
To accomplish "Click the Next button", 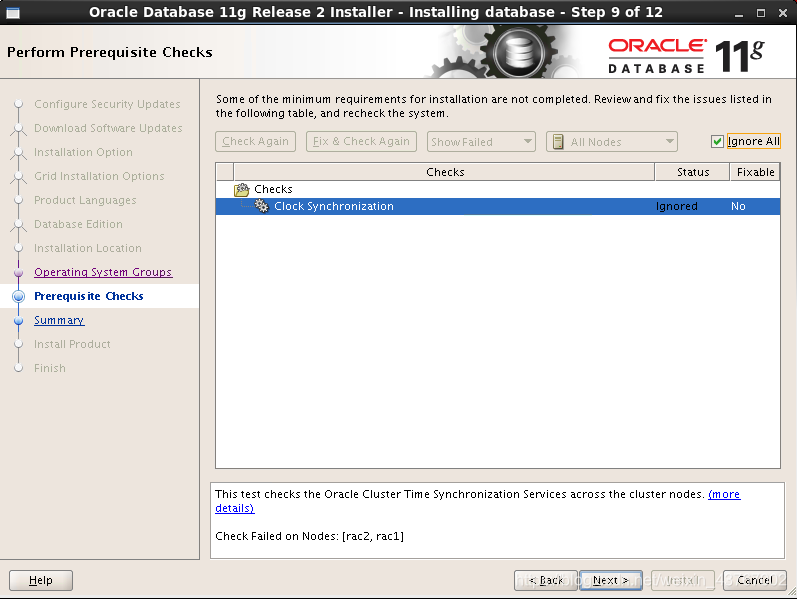I will [610, 580].
